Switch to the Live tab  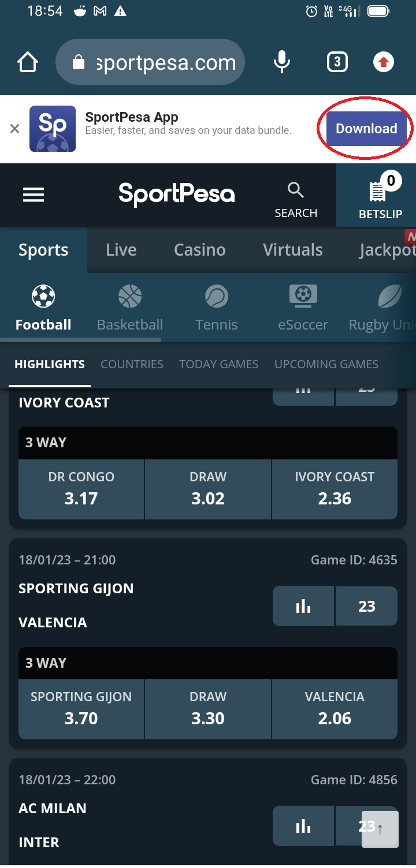point(121,250)
